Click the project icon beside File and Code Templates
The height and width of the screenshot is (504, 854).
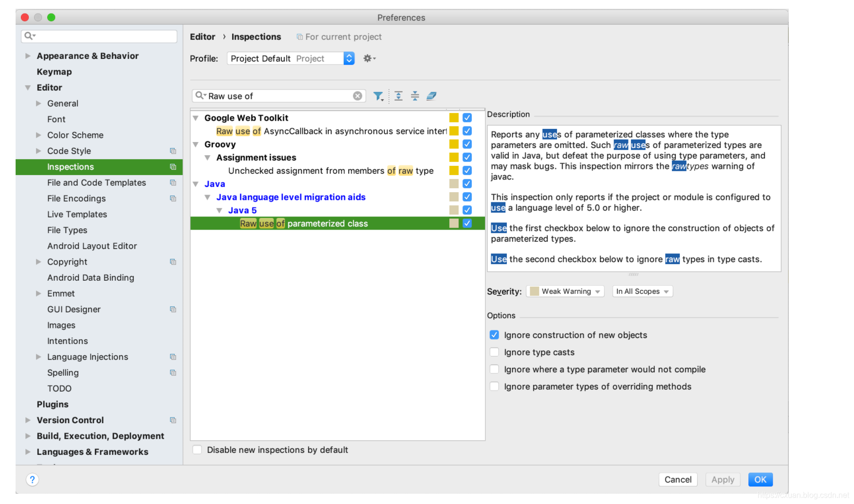click(x=173, y=182)
